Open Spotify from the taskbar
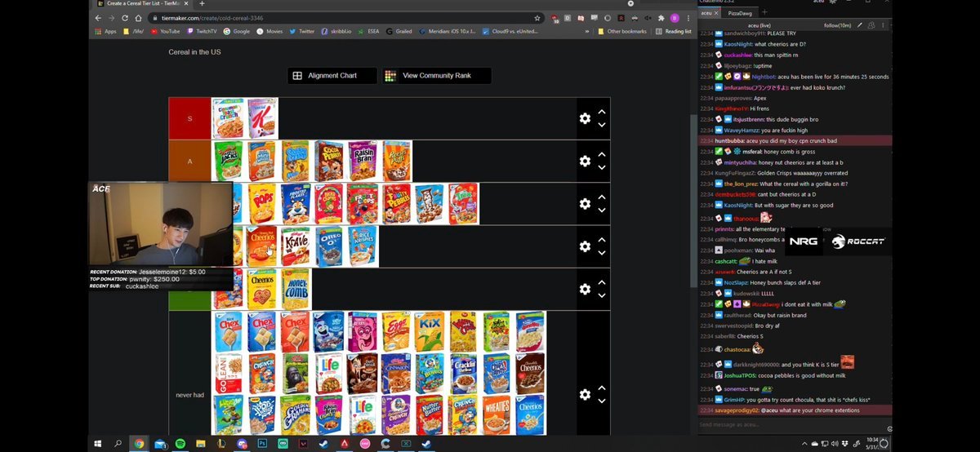 point(180,444)
